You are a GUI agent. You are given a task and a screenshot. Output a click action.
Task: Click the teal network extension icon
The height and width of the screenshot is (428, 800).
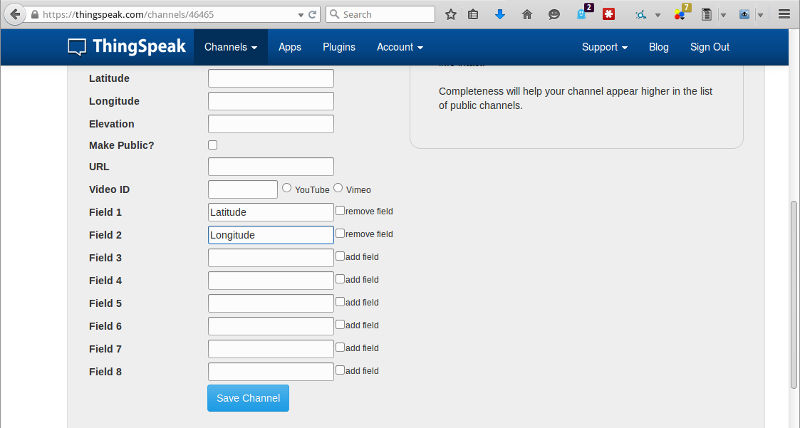641,15
